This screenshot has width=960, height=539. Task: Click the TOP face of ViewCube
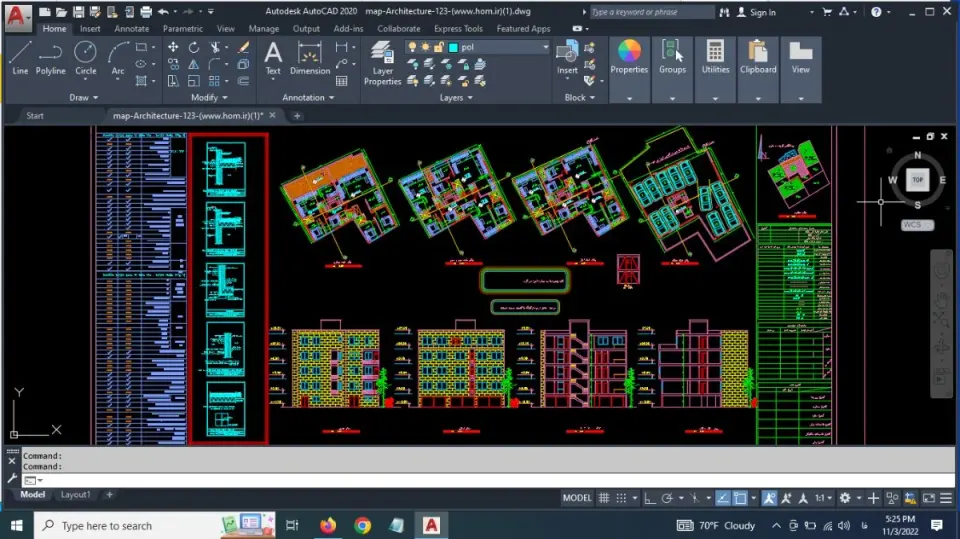point(917,179)
